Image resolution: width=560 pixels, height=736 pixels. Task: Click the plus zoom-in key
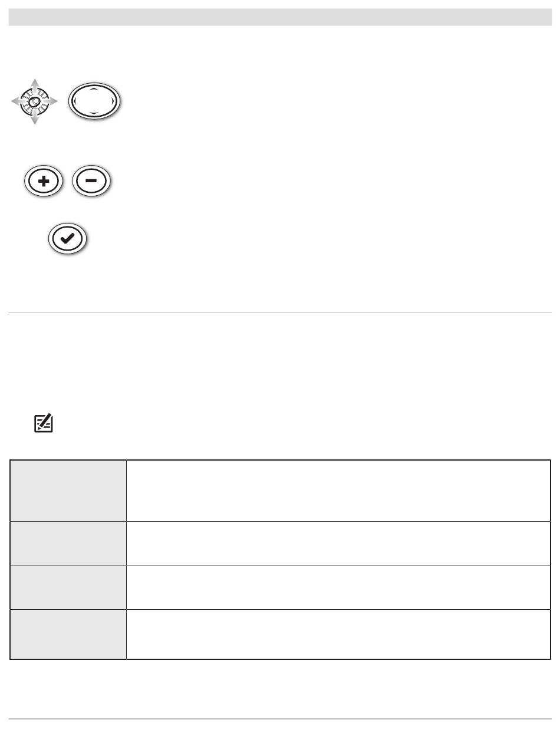[x=43, y=180]
